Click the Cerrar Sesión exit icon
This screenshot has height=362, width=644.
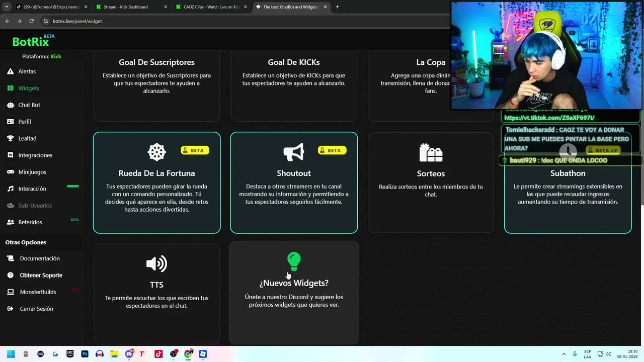tap(11, 309)
